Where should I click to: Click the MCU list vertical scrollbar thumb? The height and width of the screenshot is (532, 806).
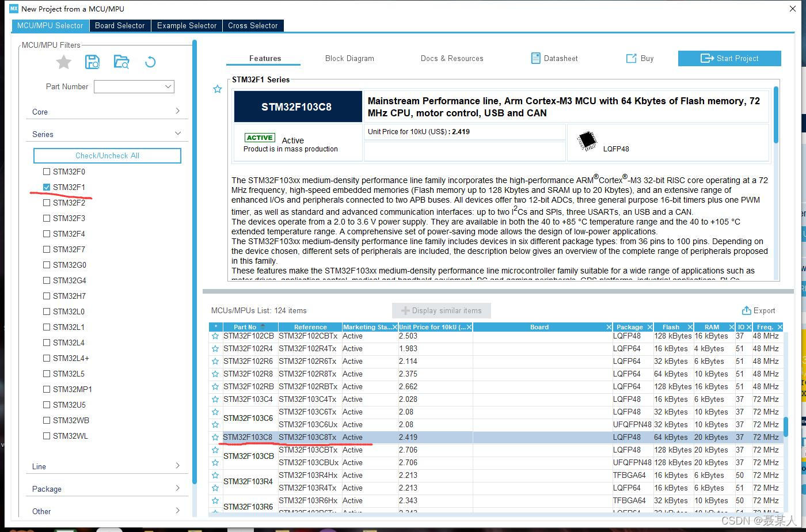pyautogui.click(x=786, y=427)
